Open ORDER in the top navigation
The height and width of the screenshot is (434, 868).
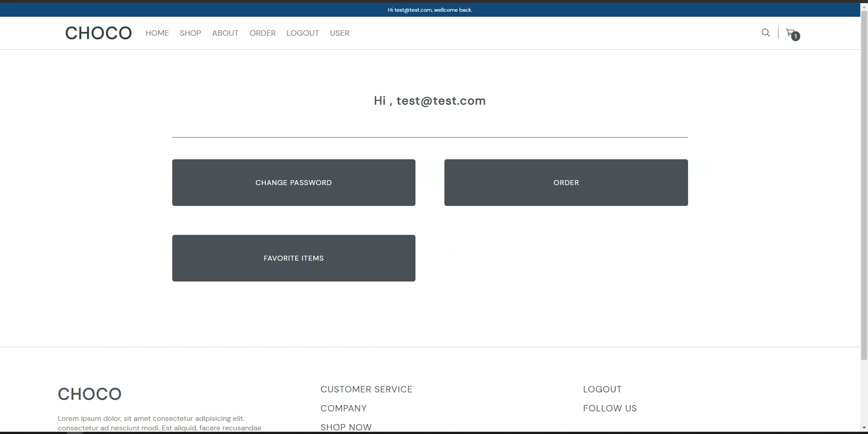click(263, 33)
